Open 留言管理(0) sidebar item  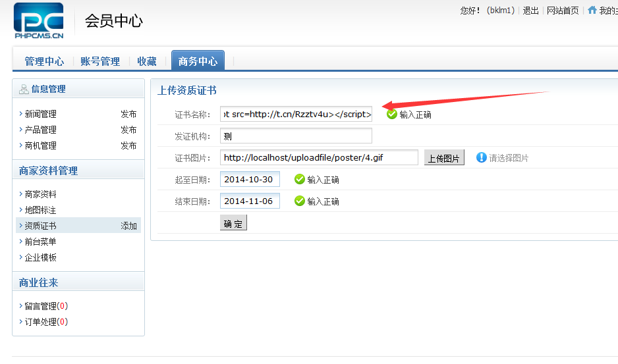point(46,306)
